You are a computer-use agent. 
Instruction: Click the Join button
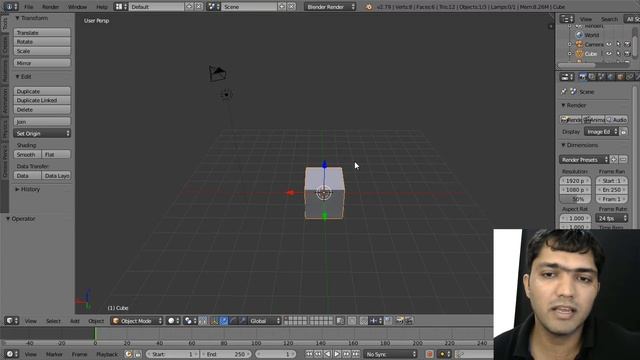point(42,122)
